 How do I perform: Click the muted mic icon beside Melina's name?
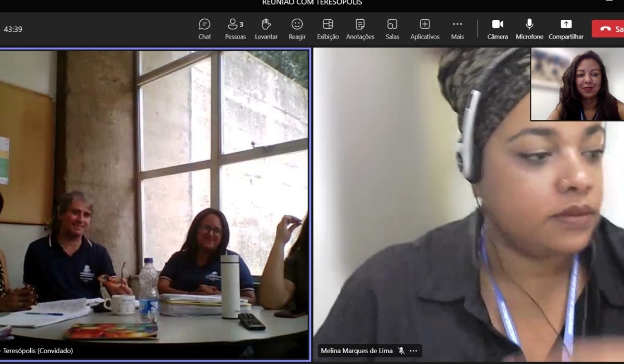(401, 351)
